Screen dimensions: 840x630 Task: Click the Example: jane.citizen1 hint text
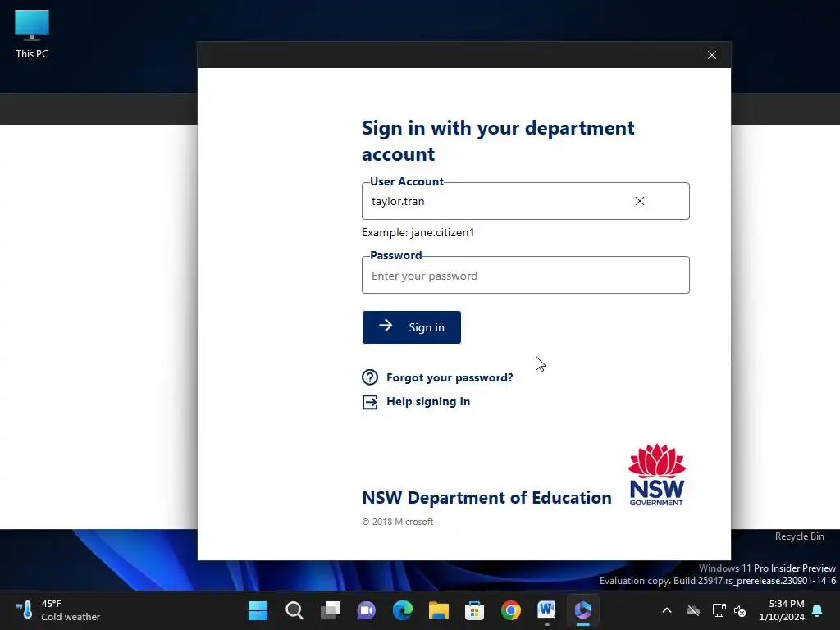418,232
